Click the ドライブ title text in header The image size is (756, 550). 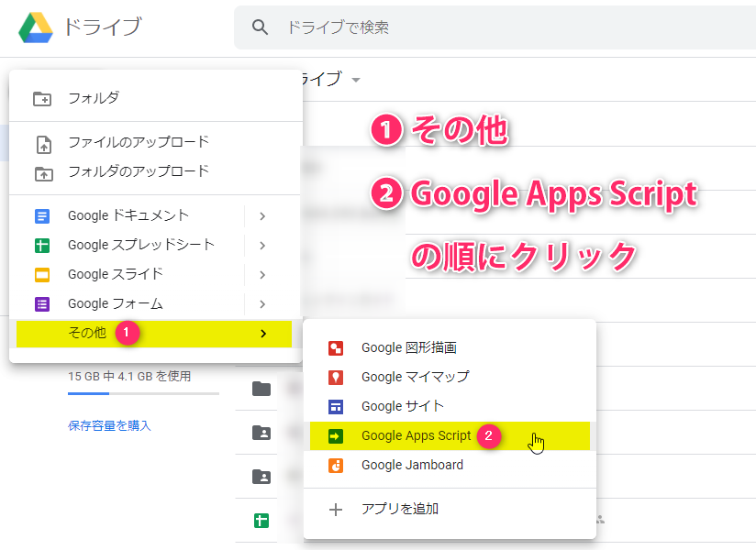102,27
